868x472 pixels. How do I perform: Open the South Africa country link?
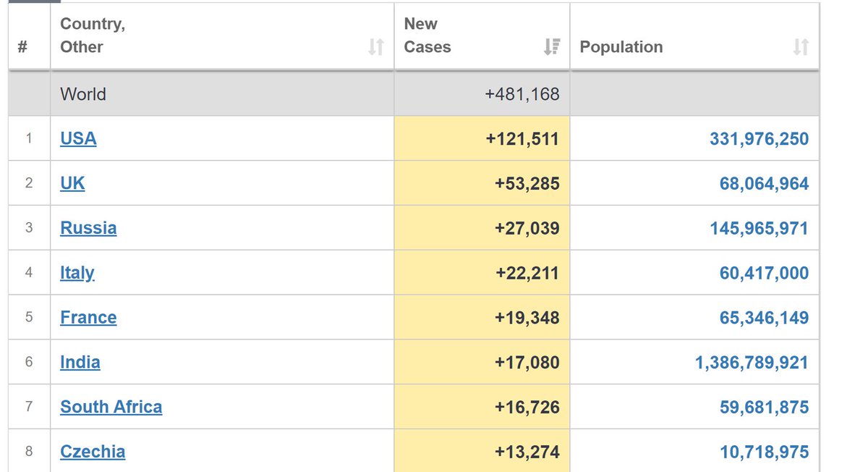[x=111, y=407]
